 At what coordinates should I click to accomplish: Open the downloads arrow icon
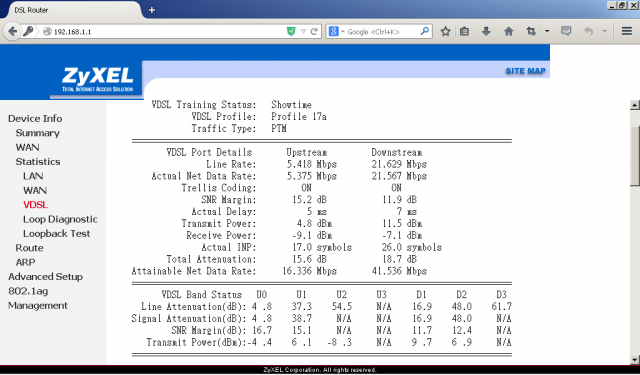(x=486, y=31)
